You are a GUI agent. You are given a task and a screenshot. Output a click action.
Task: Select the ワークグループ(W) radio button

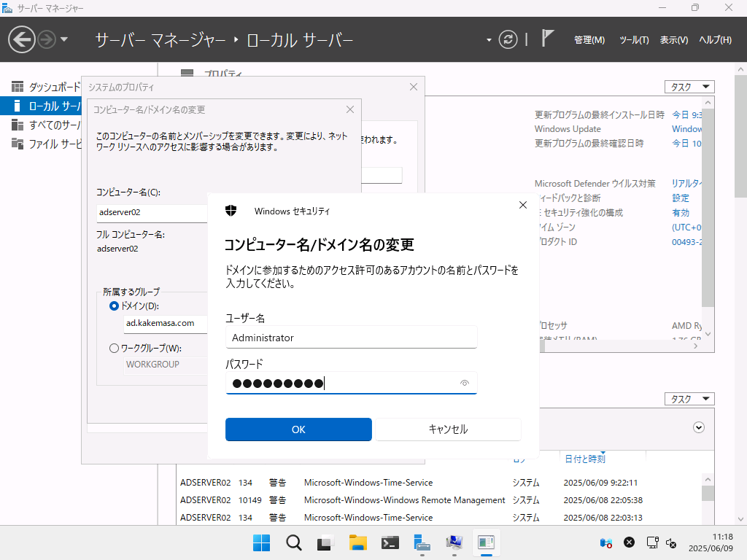114,348
